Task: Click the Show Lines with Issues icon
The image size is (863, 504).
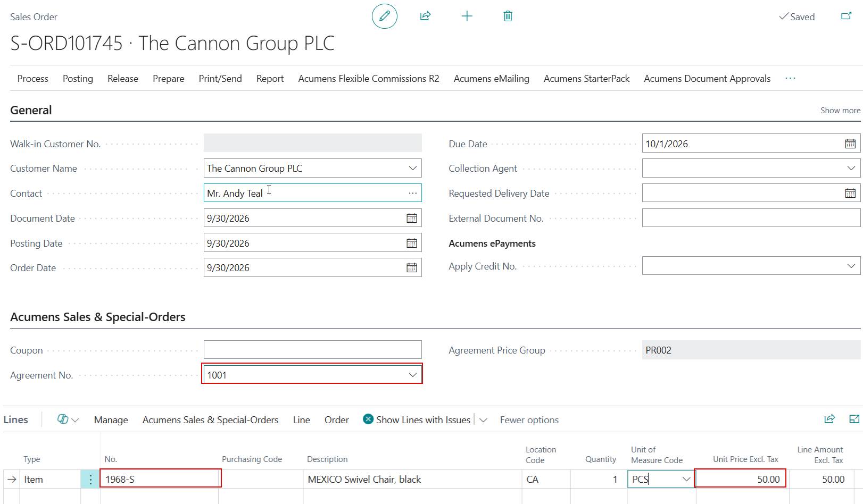Action: click(x=368, y=419)
